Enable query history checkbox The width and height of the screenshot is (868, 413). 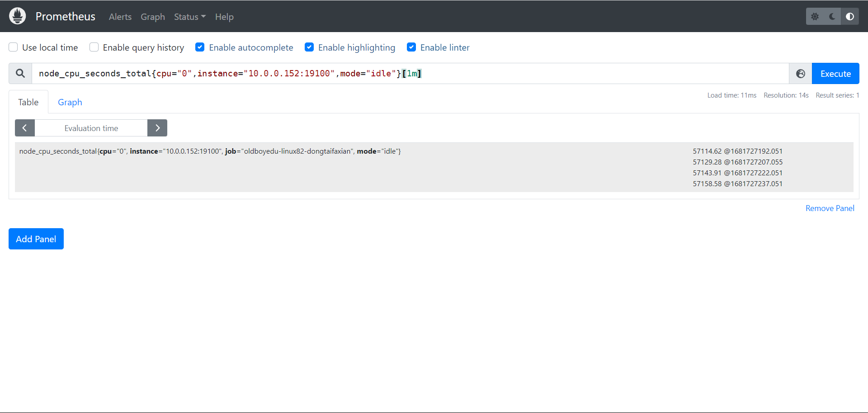point(94,47)
